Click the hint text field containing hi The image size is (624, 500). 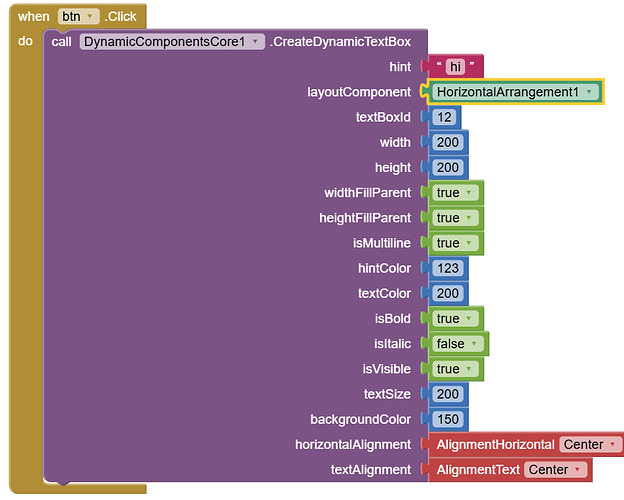(455, 66)
